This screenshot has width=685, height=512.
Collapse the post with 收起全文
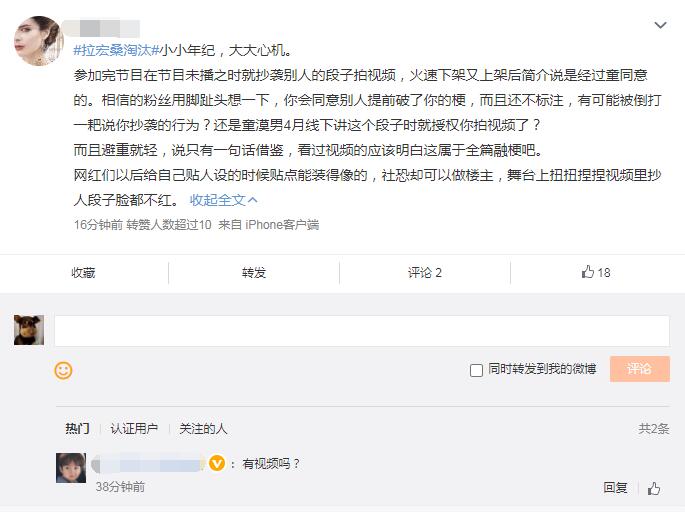click(x=218, y=200)
